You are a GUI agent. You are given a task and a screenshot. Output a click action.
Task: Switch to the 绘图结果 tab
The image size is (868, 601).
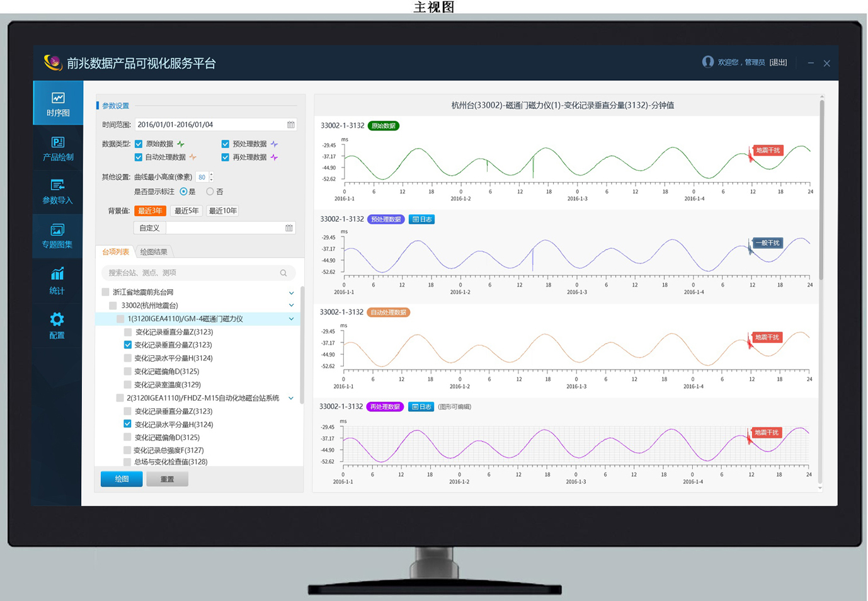click(154, 252)
